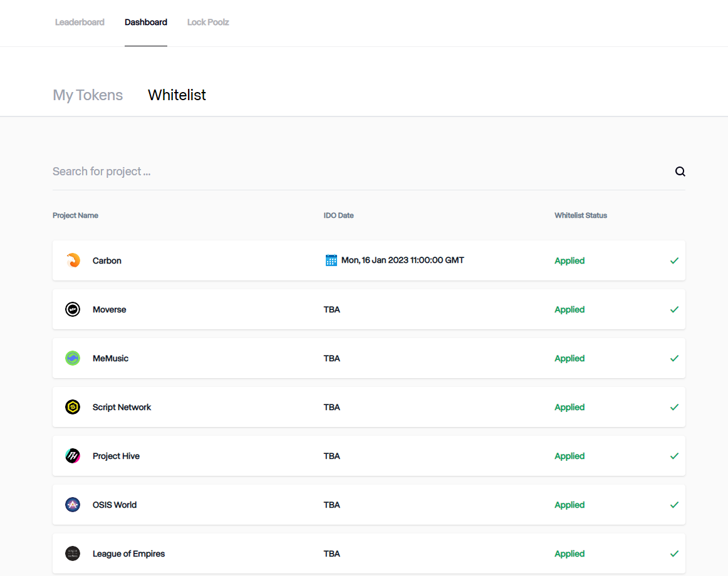Click the calendar icon in Carbon row
The width and height of the screenshot is (728, 576).
(x=331, y=260)
